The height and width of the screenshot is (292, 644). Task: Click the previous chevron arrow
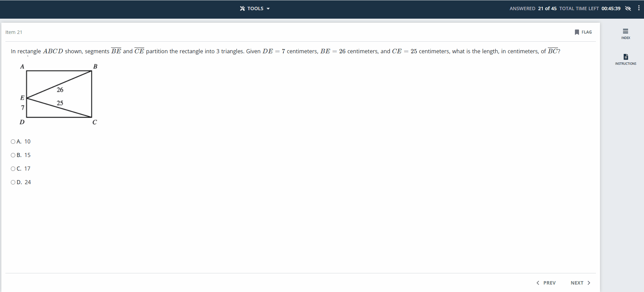pos(538,283)
